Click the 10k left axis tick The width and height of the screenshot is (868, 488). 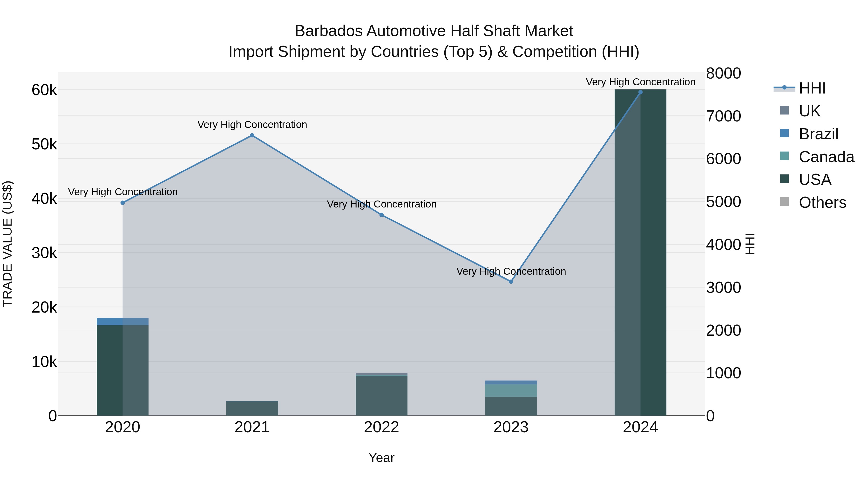pos(44,362)
